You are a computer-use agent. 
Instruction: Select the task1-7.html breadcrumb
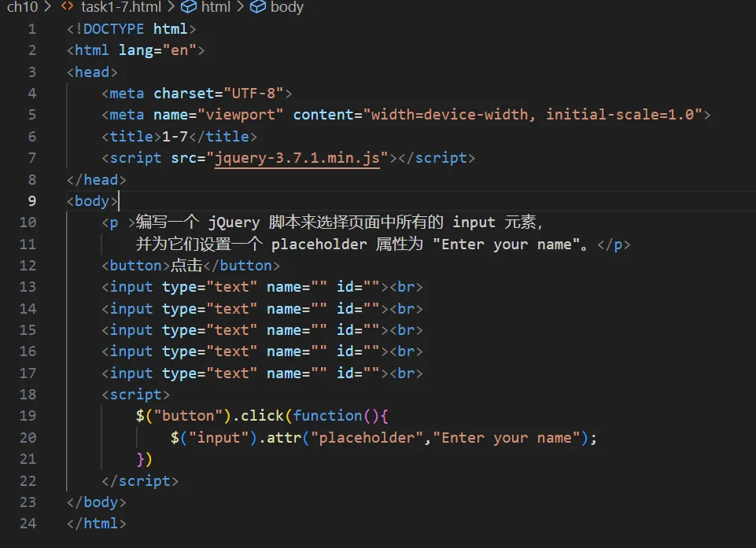tap(121, 7)
